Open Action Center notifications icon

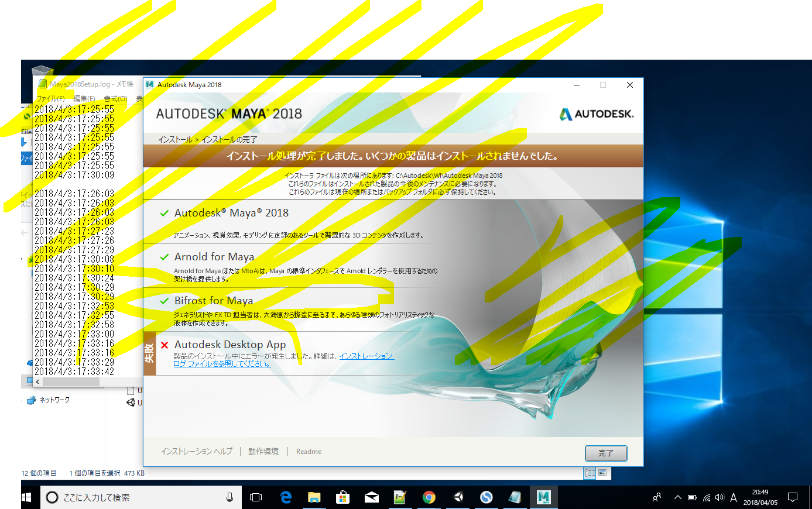pyautogui.click(x=793, y=497)
